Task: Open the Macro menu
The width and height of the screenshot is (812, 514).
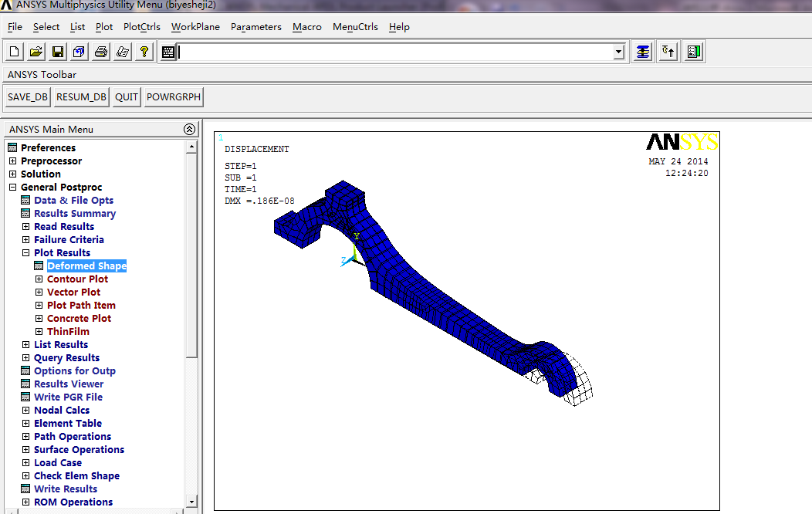Action: pyautogui.click(x=307, y=27)
